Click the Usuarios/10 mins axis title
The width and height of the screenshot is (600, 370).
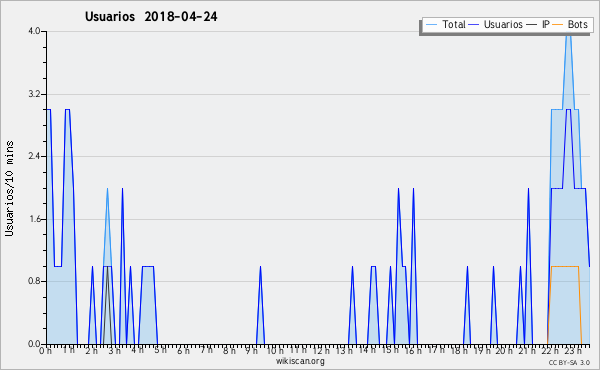coord(10,188)
